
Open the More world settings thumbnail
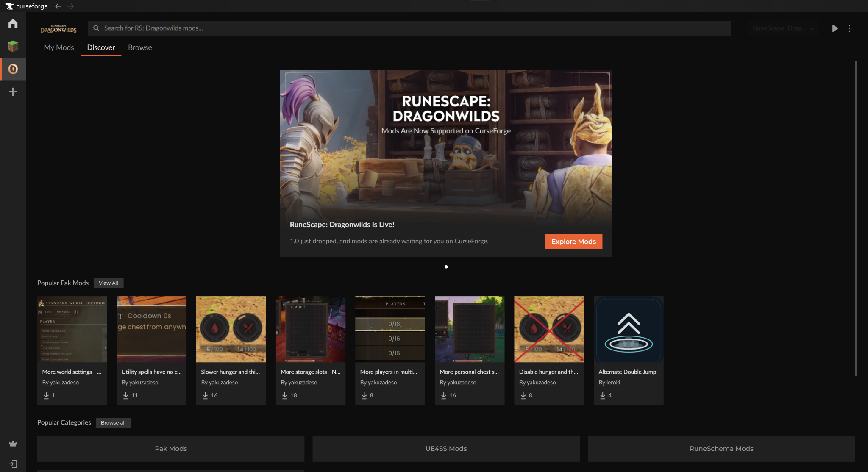(x=72, y=329)
